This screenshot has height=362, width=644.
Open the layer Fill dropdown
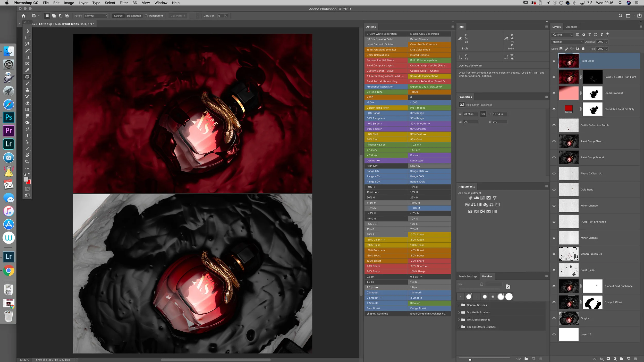click(607, 49)
